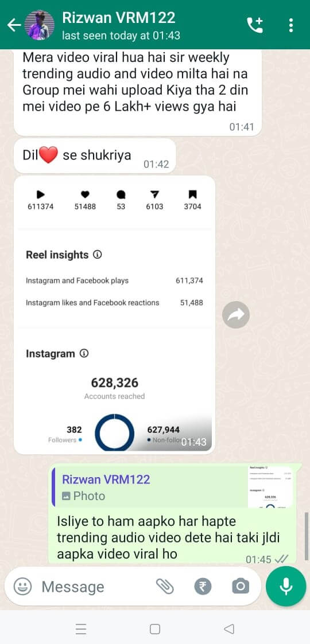Open the Reel insights screenshot photo

tap(114, 315)
